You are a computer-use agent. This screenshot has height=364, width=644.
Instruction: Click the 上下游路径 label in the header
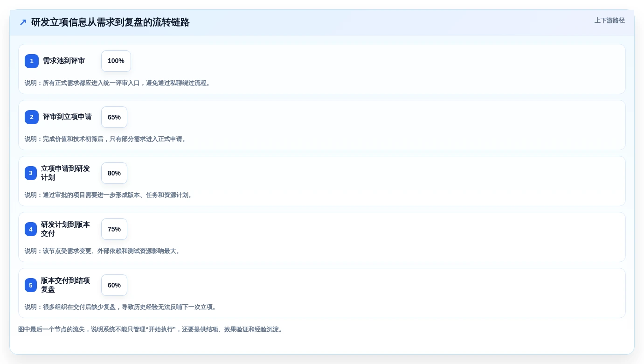609,21
